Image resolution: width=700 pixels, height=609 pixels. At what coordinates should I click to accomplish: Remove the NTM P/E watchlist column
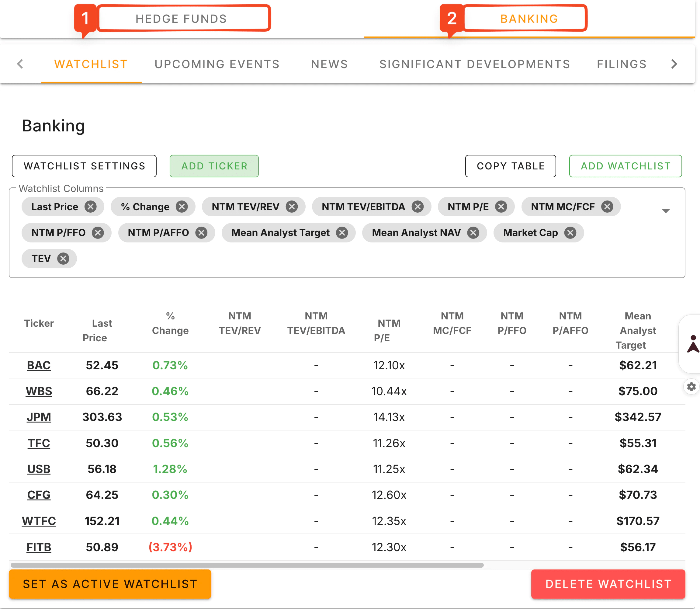pyautogui.click(x=501, y=207)
